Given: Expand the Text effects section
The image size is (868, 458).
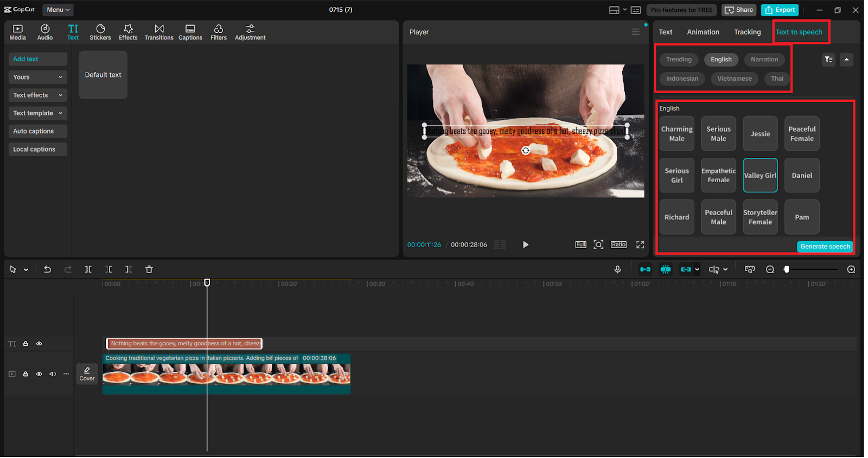Looking at the screenshot, I should tap(37, 95).
